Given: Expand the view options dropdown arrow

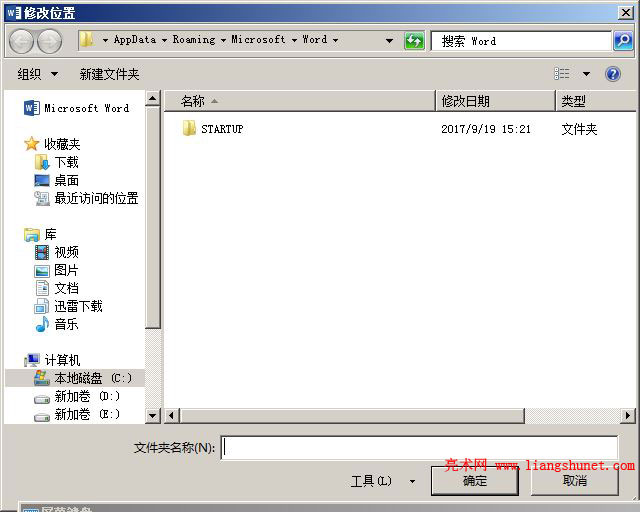Looking at the screenshot, I should (x=587, y=74).
